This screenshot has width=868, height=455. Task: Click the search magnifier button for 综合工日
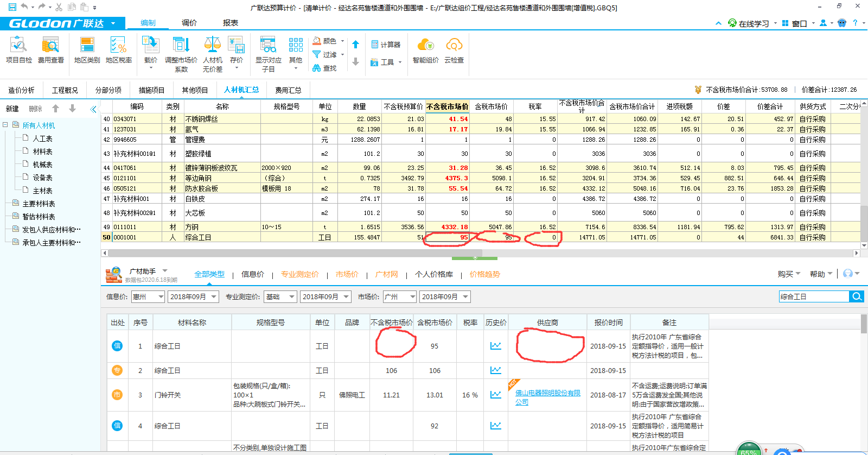857,296
